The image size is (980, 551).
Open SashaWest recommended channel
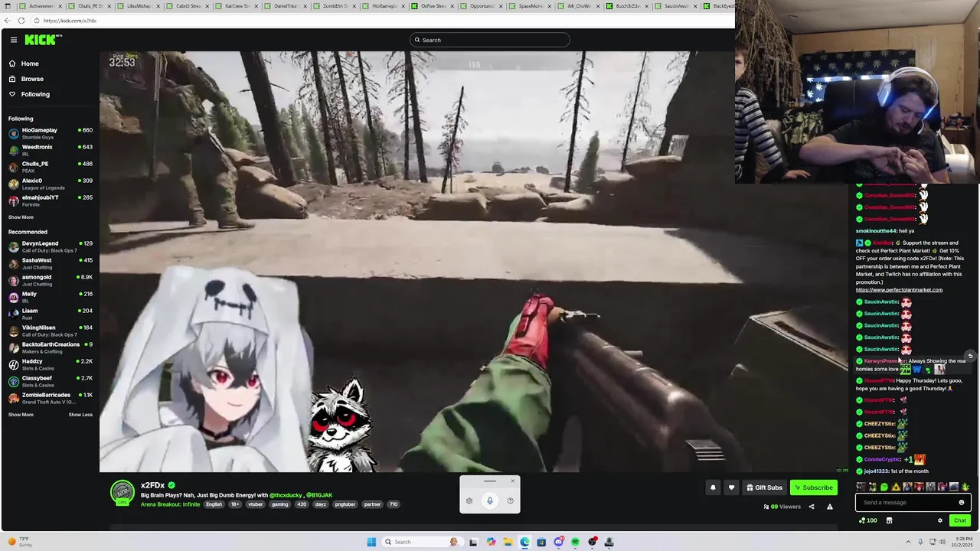point(50,263)
